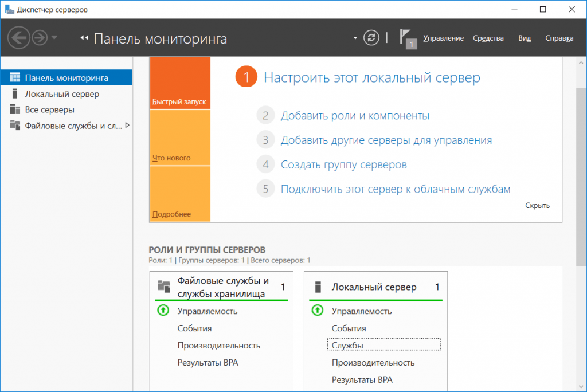Click the green Manageability icon in the Local Server tile
This screenshot has height=392, width=587.
click(x=318, y=311)
